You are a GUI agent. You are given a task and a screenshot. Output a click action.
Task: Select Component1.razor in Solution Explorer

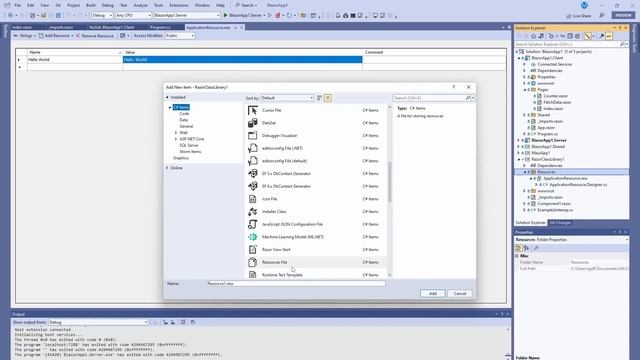coord(554,203)
